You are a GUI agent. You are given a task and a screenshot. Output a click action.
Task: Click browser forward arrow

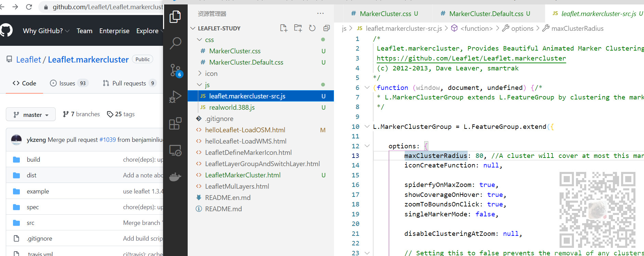15,7
